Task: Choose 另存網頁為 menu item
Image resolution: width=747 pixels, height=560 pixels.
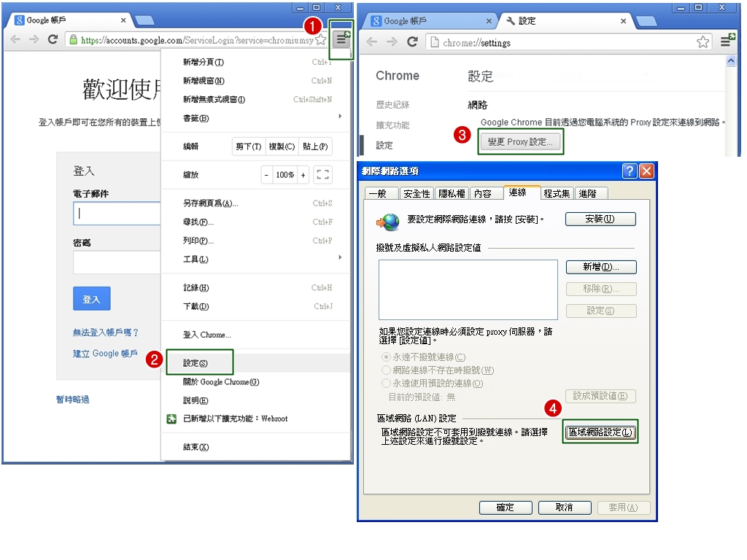Action: point(256,203)
